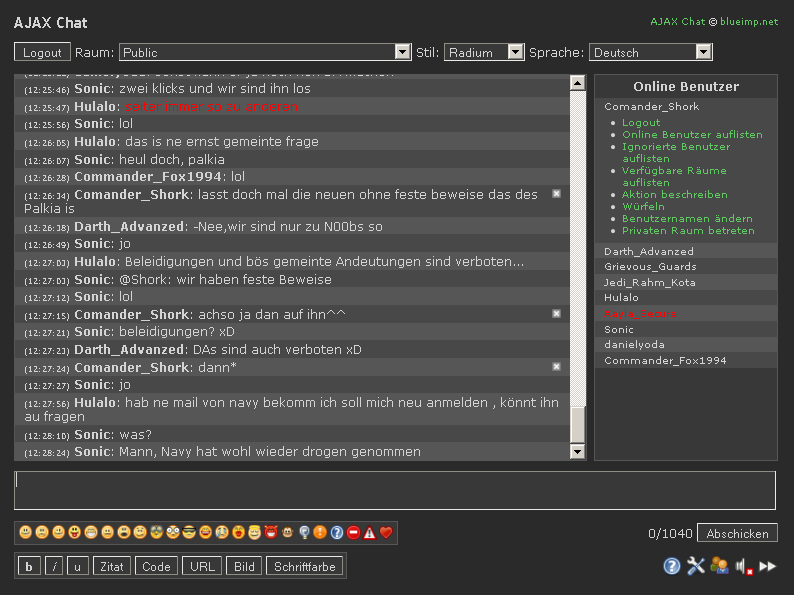794x595 pixels.
Task: Delete Comander_Shork's message 'dann*'
Action: 556,366
